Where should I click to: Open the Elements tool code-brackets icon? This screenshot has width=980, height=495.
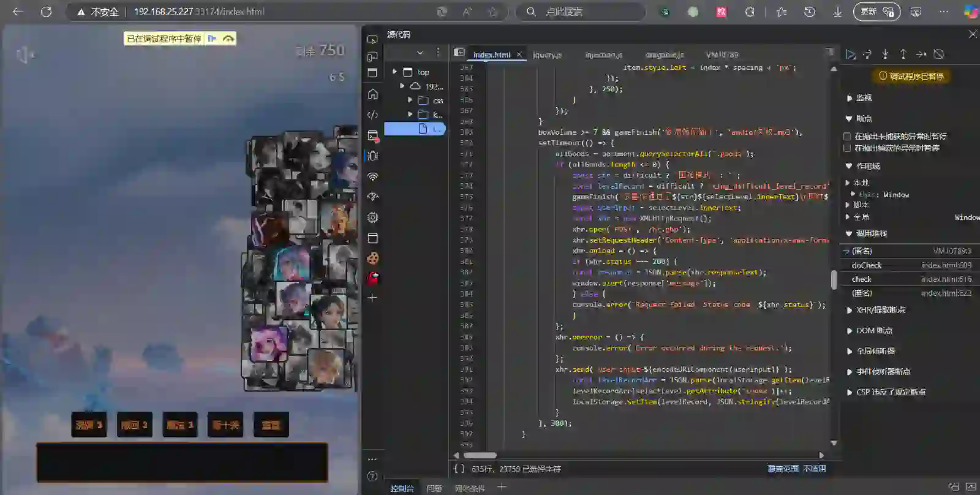372,115
